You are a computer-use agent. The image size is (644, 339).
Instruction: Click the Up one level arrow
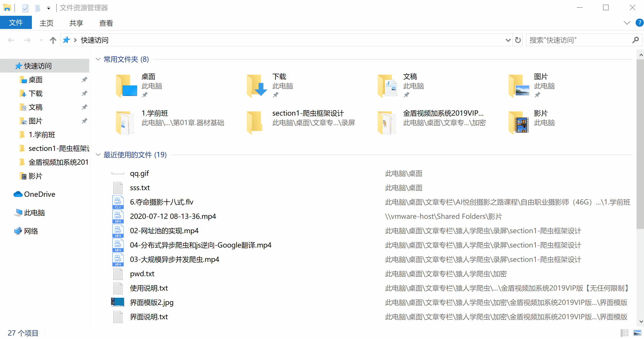(x=53, y=40)
